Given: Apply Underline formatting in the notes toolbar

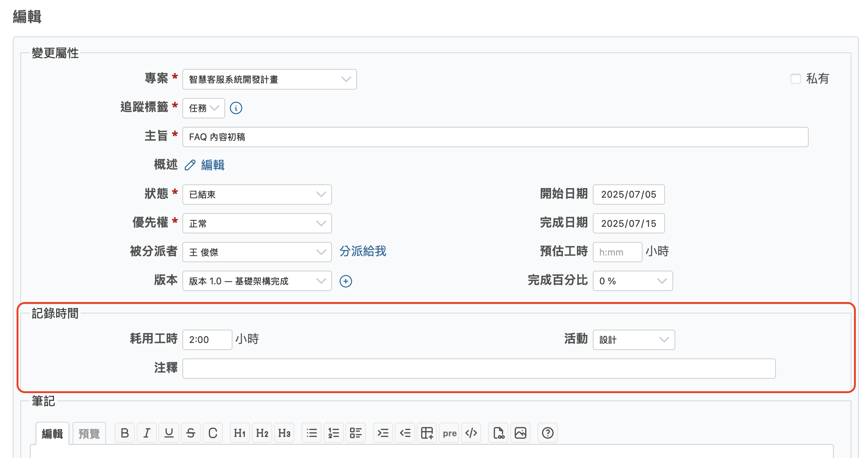Looking at the screenshot, I should (169, 433).
